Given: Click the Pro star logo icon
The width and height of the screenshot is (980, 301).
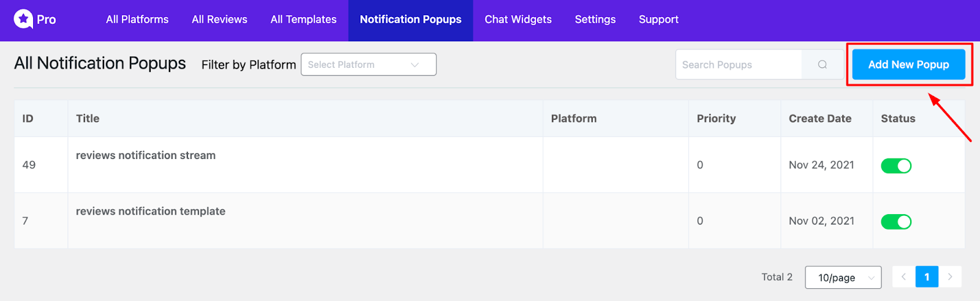Looking at the screenshot, I should [x=23, y=19].
